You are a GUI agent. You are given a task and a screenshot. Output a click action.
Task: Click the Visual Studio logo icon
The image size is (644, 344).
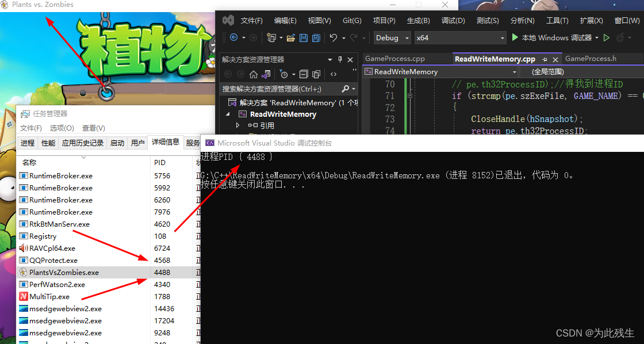[228, 20]
